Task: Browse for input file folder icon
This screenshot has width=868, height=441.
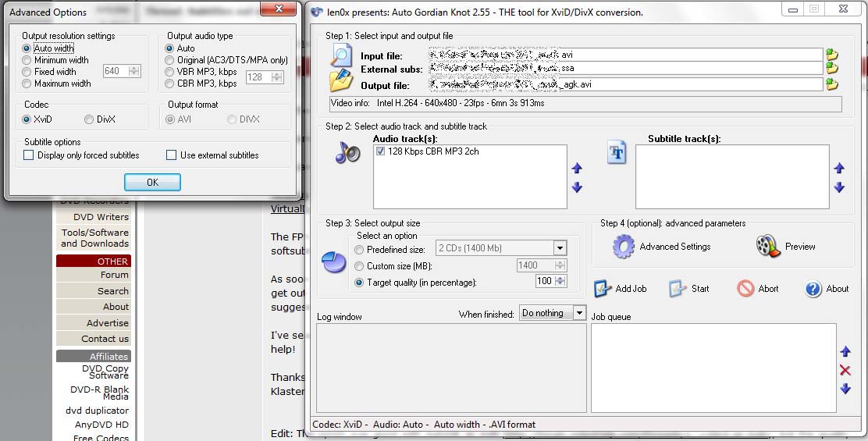Action: pyautogui.click(x=831, y=55)
